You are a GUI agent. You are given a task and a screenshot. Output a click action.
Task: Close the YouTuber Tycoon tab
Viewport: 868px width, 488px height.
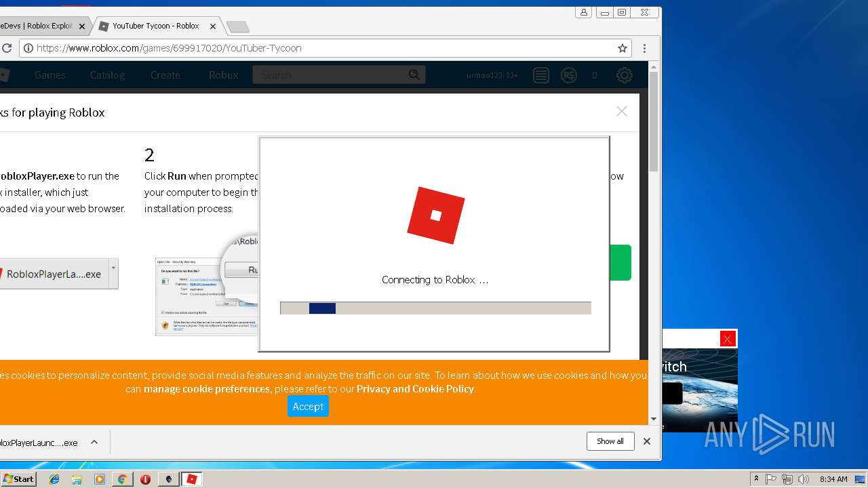pyautogui.click(x=213, y=26)
